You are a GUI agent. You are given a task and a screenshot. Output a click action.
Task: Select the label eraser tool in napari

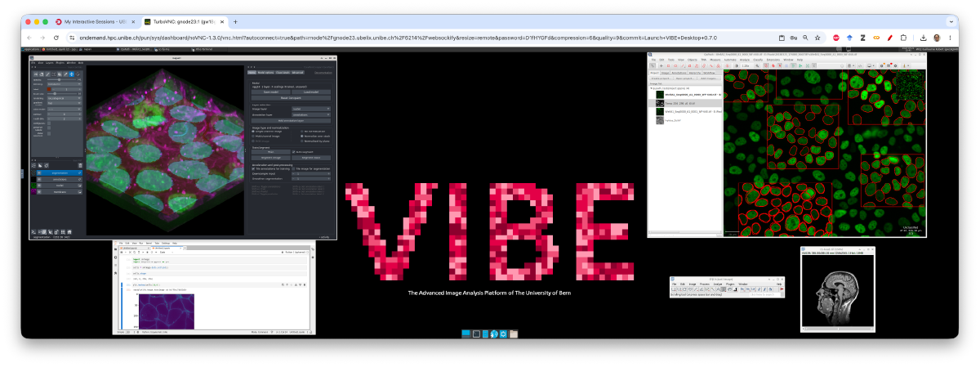click(x=41, y=74)
